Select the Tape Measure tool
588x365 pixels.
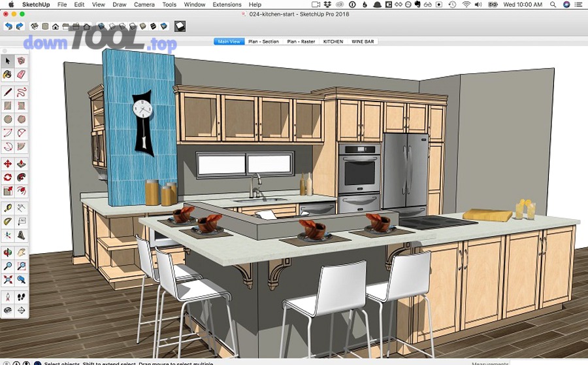(x=8, y=207)
